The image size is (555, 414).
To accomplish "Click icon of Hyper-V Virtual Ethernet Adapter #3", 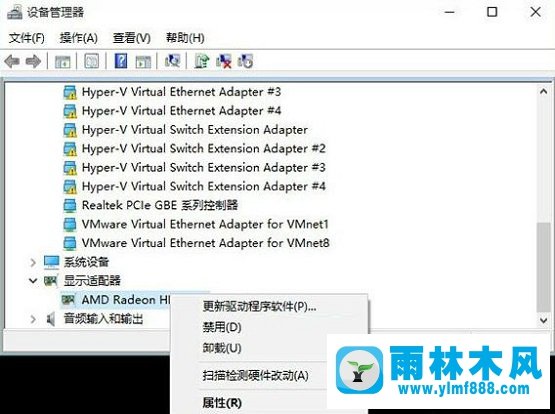I will [70, 92].
